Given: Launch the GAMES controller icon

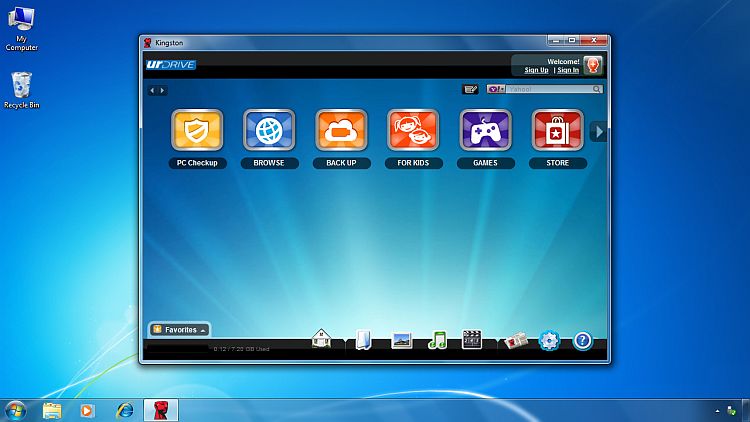Looking at the screenshot, I should point(485,130).
